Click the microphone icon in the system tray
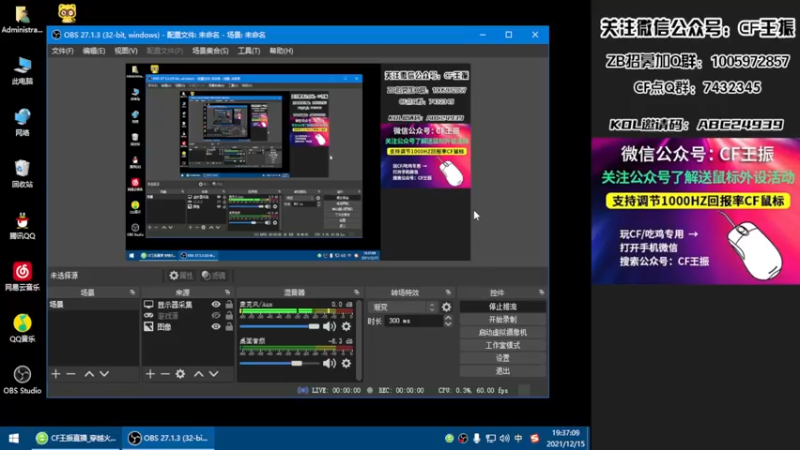The width and height of the screenshot is (800, 450). point(477,438)
